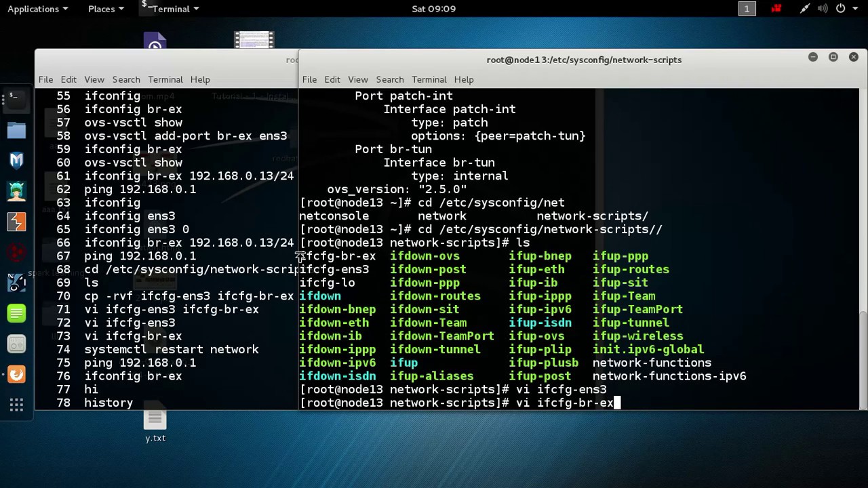Launch BeEF icon in the dock

click(16, 283)
